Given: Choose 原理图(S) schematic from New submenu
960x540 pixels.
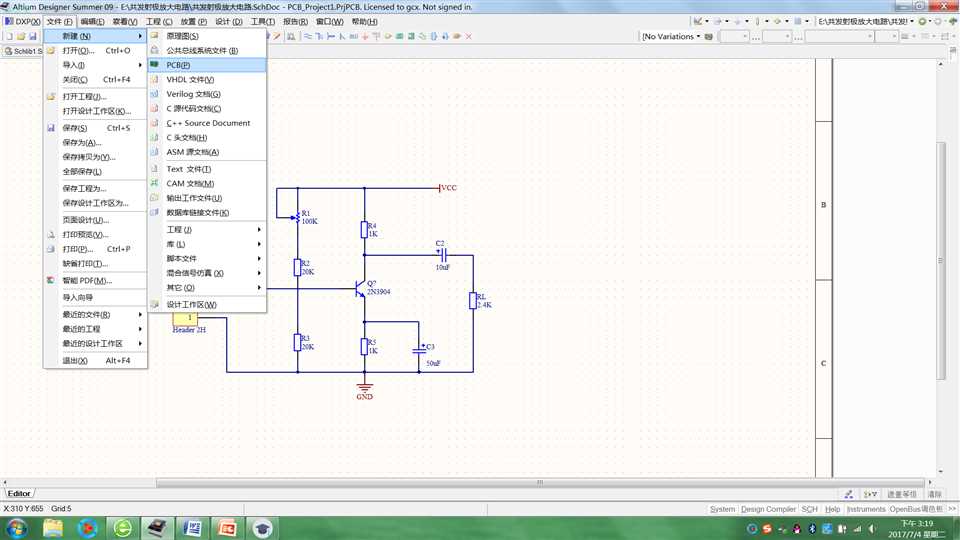Looking at the screenshot, I should [x=207, y=36].
